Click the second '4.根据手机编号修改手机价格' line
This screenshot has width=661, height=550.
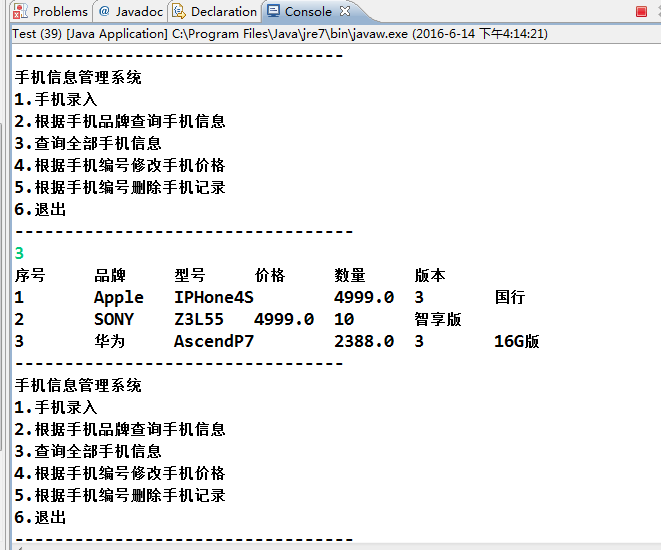(120, 473)
